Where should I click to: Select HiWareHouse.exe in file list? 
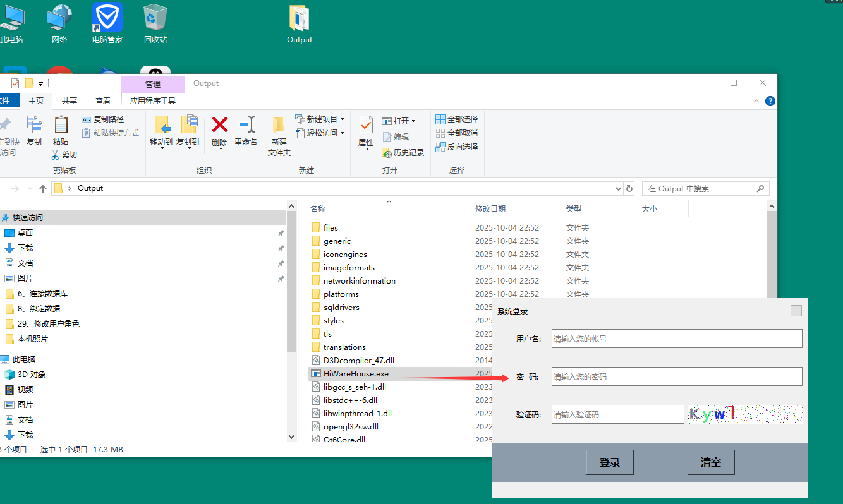356,373
